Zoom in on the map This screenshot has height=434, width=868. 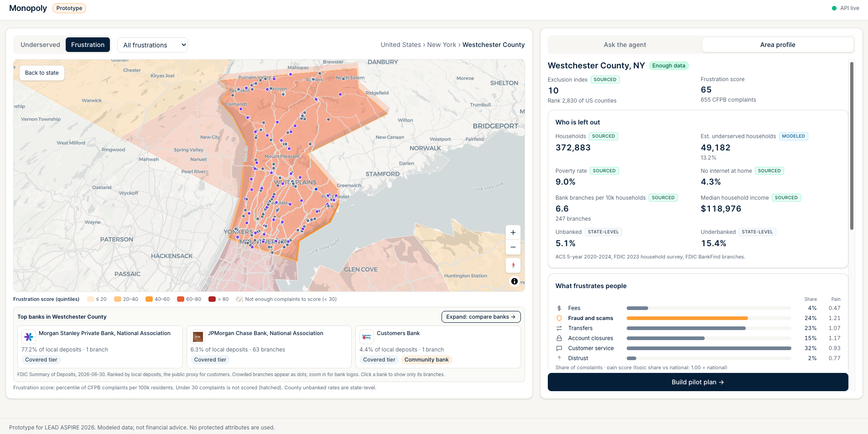[x=513, y=232]
